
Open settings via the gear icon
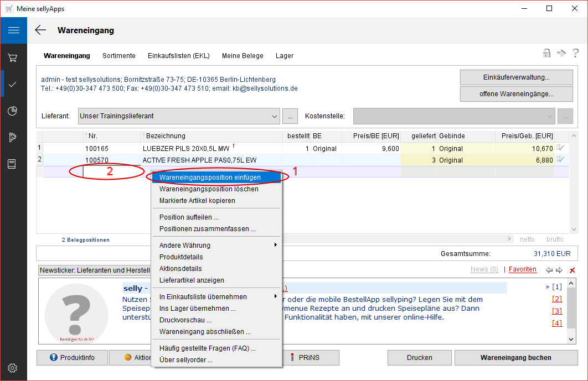[x=13, y=368]
